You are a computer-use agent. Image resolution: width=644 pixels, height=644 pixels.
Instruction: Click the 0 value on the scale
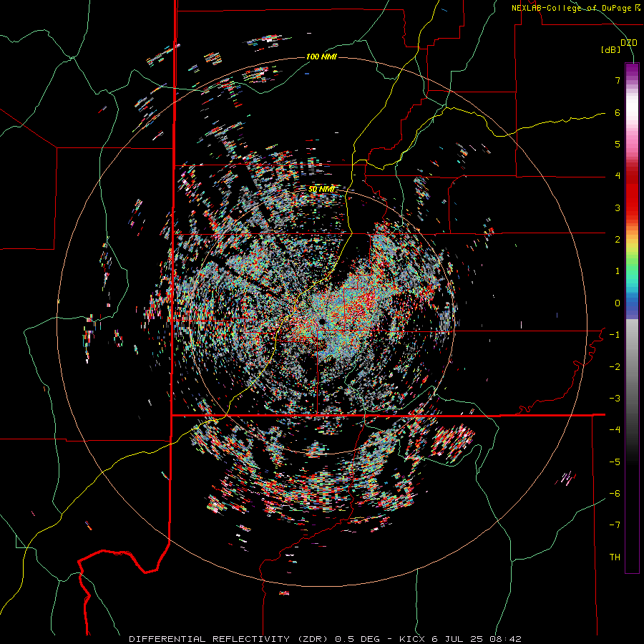pos(618,303)
